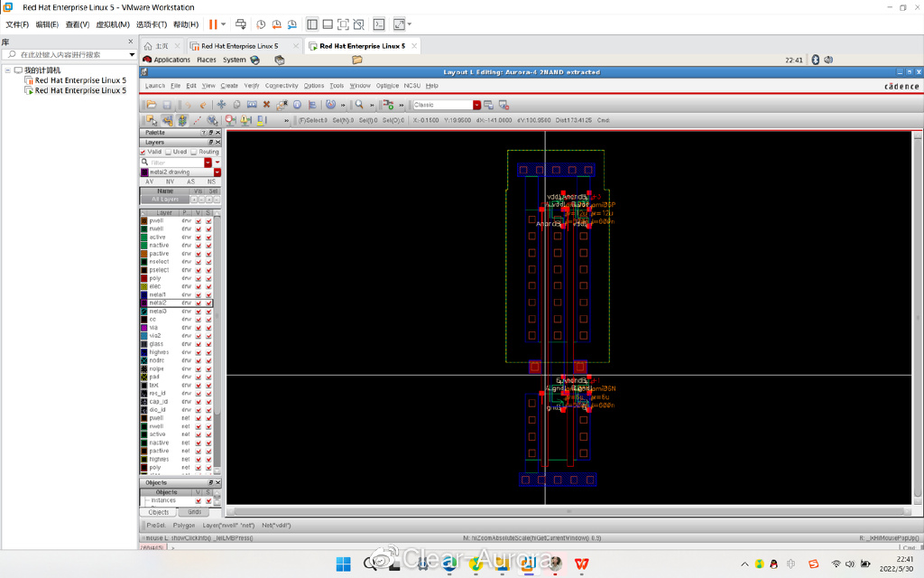This screenshot has height=578, width=924.
Task: Click the Undo arrow icon
Action: click(x=189, y=105)
